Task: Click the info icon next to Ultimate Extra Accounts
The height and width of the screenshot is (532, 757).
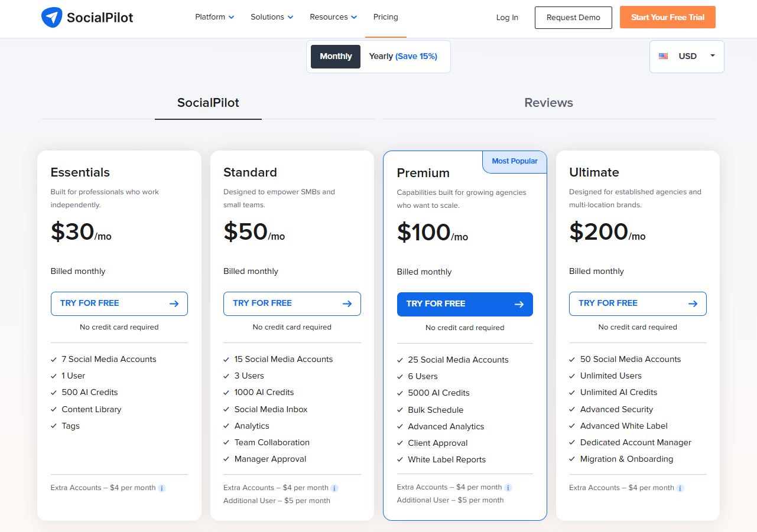Action: coord(680,488)
